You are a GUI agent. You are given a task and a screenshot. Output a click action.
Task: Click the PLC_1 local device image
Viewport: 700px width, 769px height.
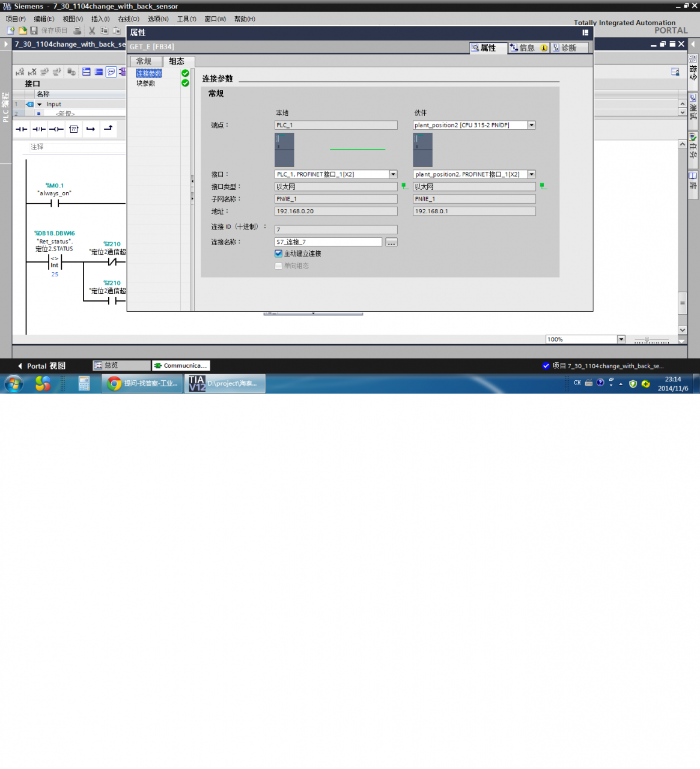(x=284, y=150)
